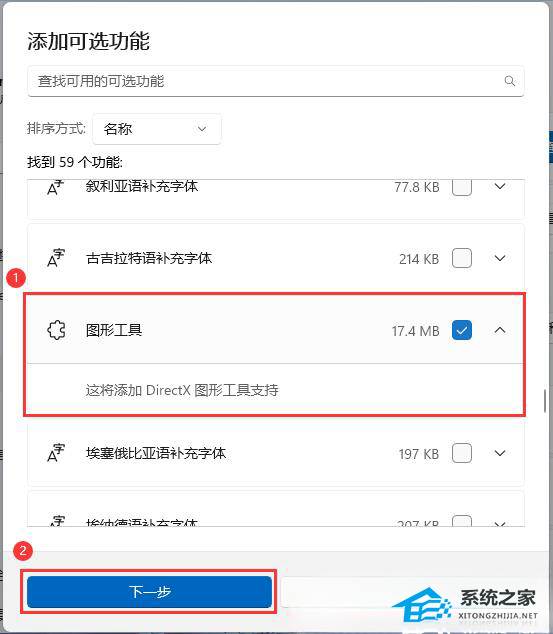Expand the 古吉拉特语补充字体 chevron
This screenshot has width=553, height=634.
pos(500,258)
